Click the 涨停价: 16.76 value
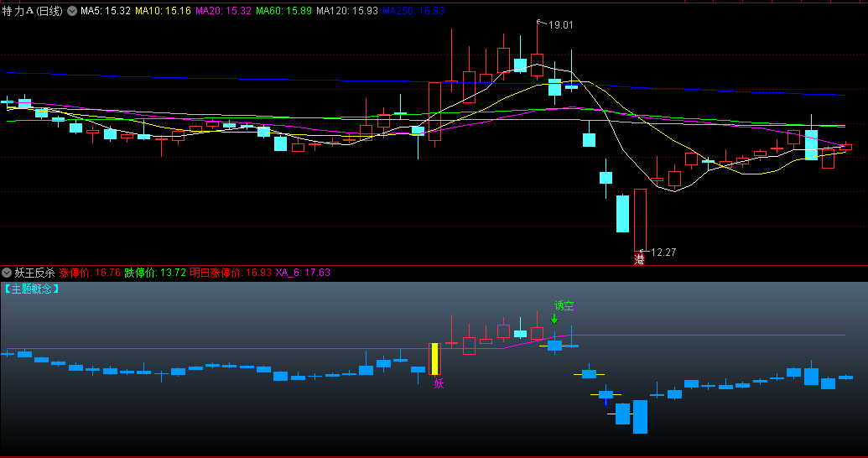This screenshot has height=458, width=868. tap(90, 273)
